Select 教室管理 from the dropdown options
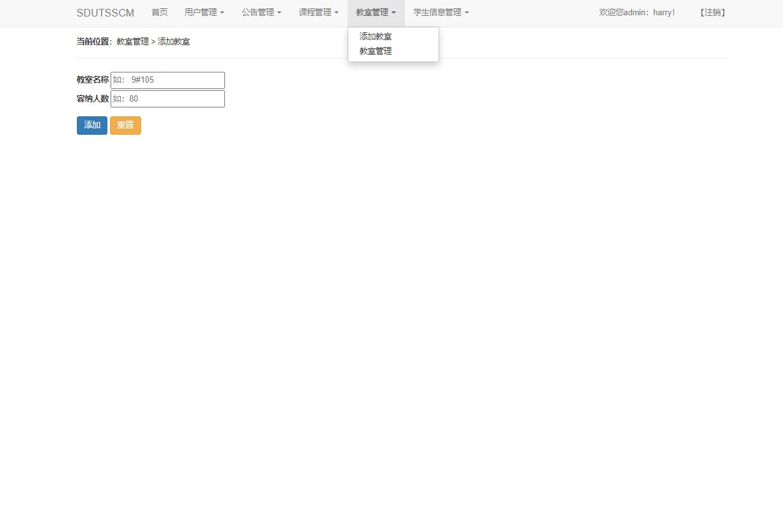This screenshot has height=532, width=783. [x=374, y=51]
